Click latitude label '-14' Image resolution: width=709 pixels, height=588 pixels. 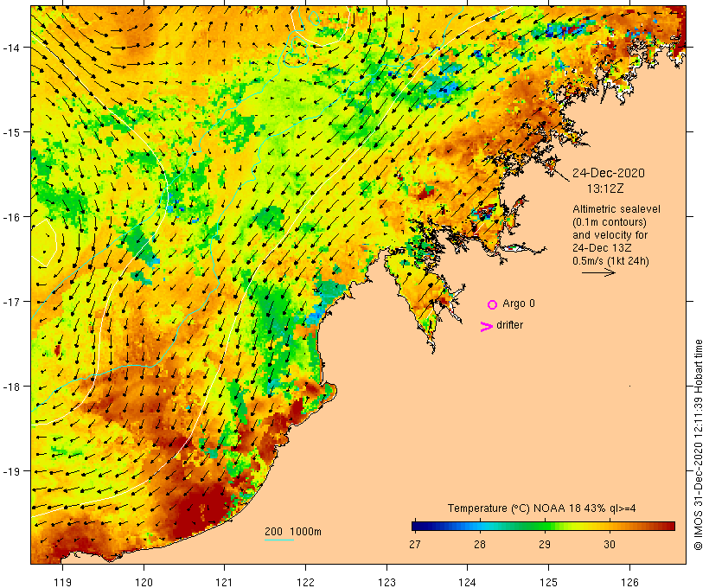(x=11, y=48)
